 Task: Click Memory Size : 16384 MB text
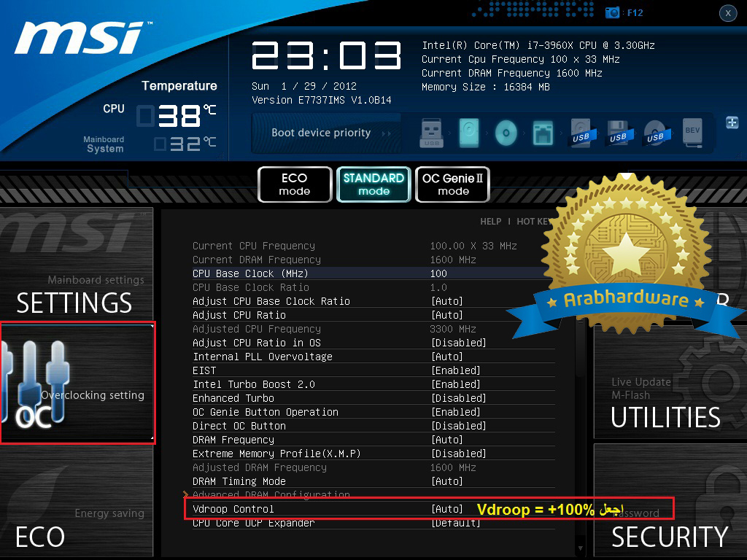[486, 87]
